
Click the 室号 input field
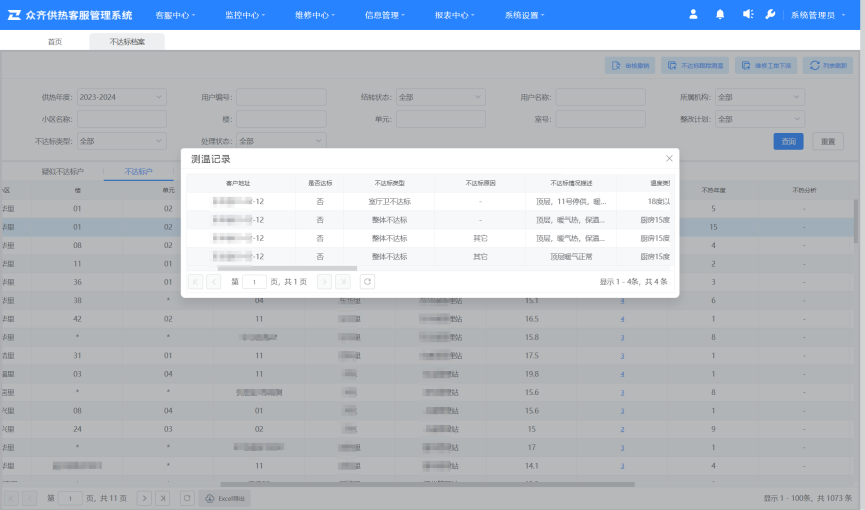coord(600,119)
